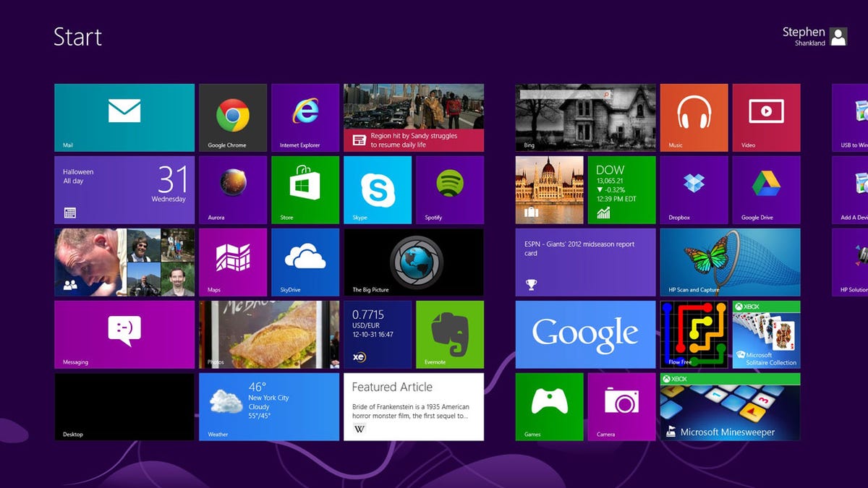Image resolution: width=868 pixels, height=488 pixels.
Task: Open the Music app
Action: coord(694,117)
